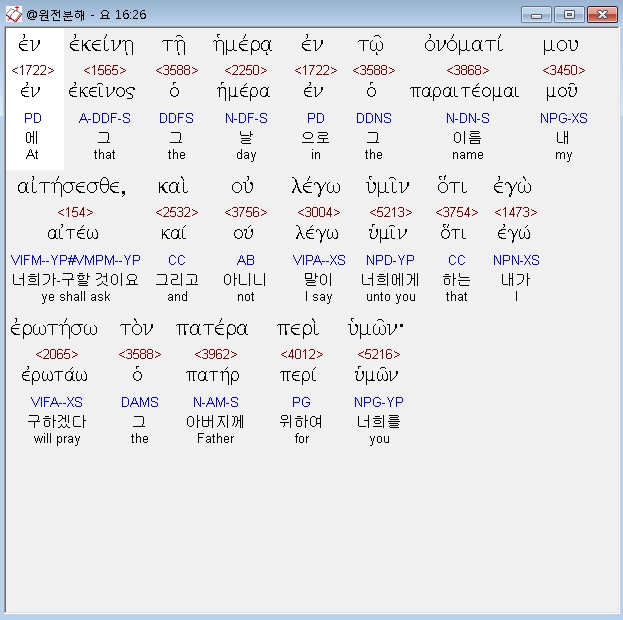Select the parsing code VIFA--XS
The image size is (623, 620).
pyautogui.click(x=57, y=402)
